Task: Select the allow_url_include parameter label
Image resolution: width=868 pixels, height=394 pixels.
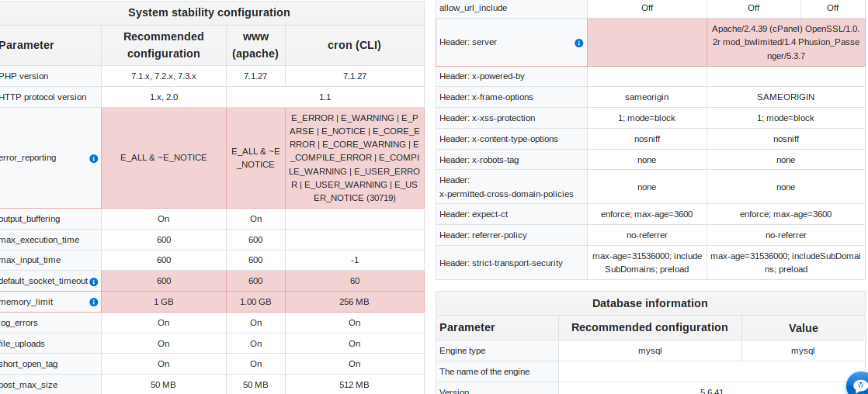Action: tap(474, 9)
